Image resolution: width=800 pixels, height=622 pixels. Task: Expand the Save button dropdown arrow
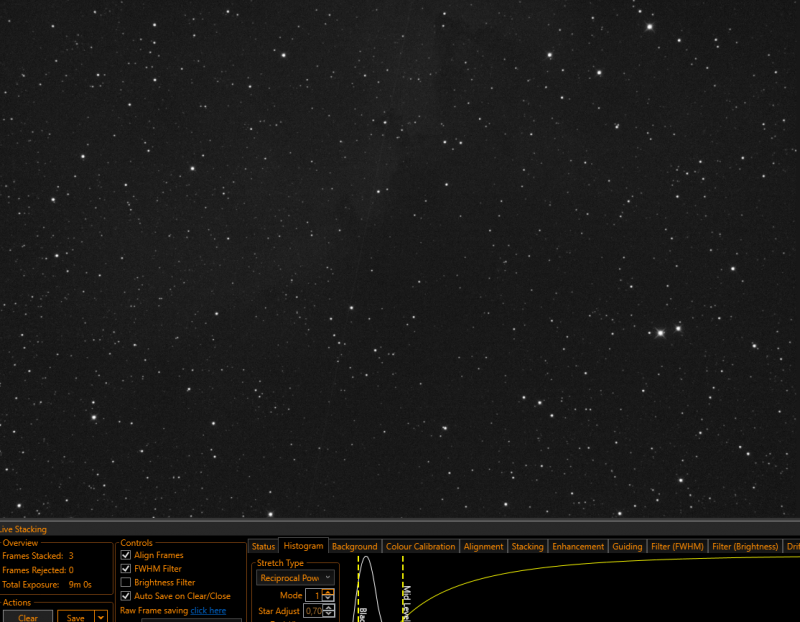(101, 617)
